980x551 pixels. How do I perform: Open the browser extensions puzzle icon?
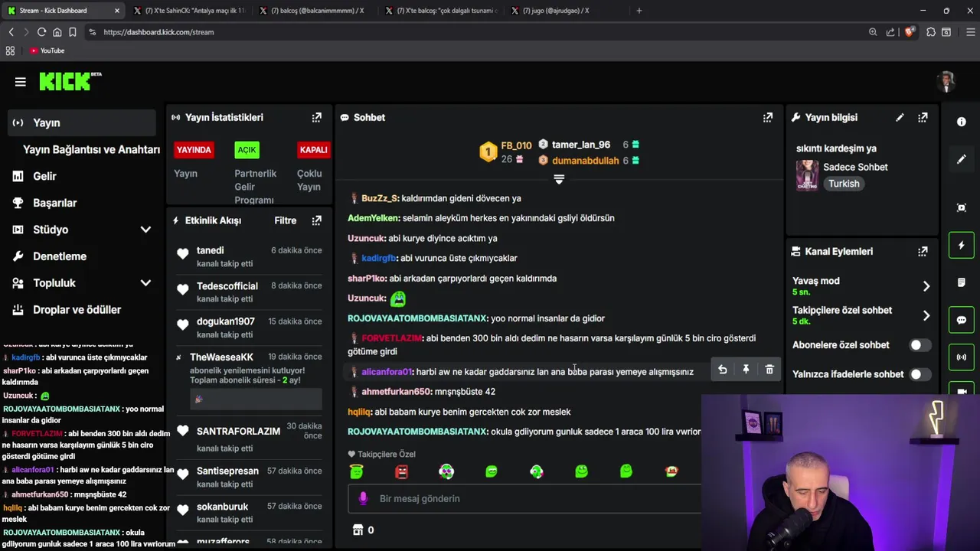pos(930,32)
